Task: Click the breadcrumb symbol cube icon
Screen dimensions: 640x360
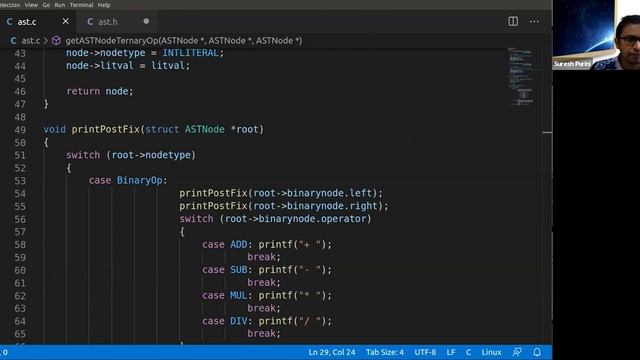Action: 56,40
